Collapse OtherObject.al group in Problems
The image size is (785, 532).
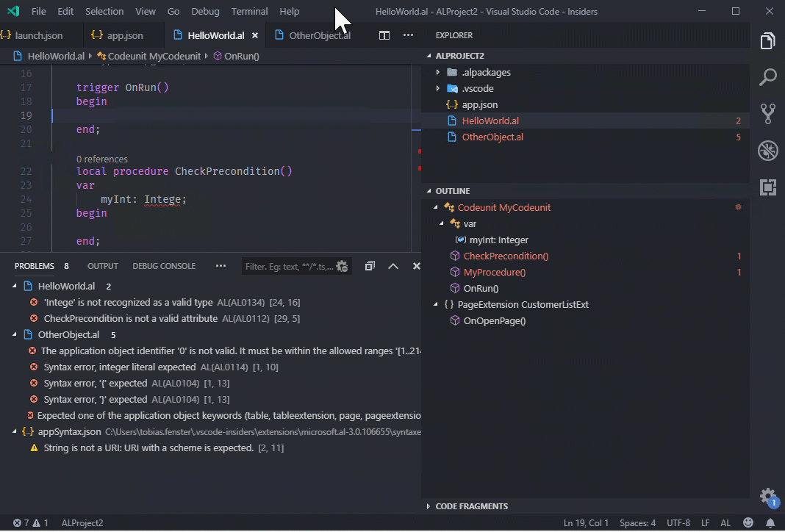[x=15, y=334]
